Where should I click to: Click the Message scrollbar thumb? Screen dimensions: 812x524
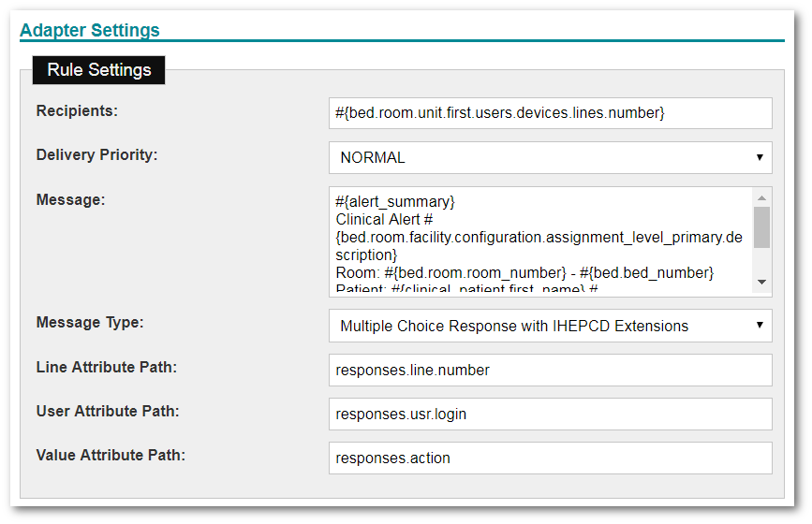pyautogui.click(x=761, y=226)
